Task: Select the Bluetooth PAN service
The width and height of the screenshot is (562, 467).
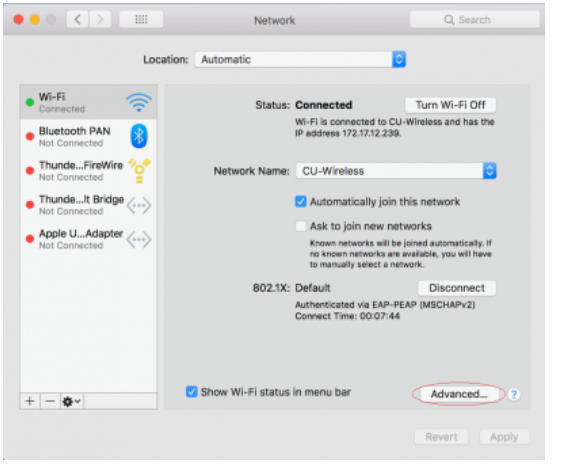Action: click(x=89, y=137)
